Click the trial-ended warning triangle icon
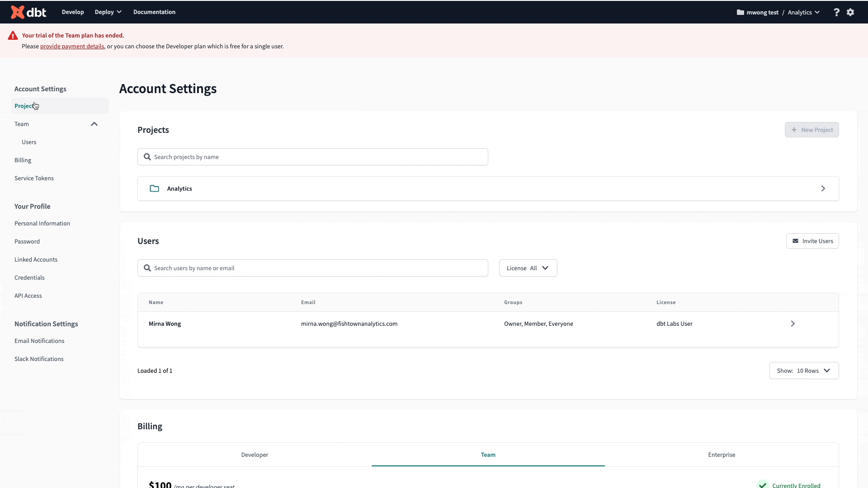 click(13, 36)
